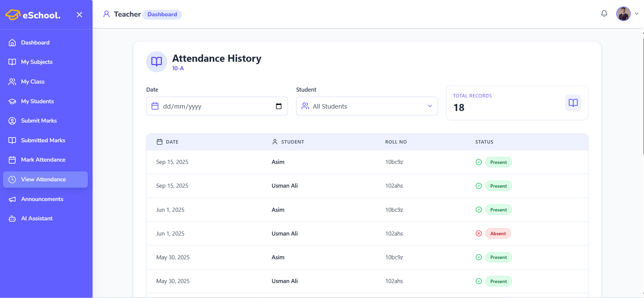The width and height of the screenshot is (644, 298).
Task: Click roll number 102ahs in Jun 1 row
Action: pos(394,234)
